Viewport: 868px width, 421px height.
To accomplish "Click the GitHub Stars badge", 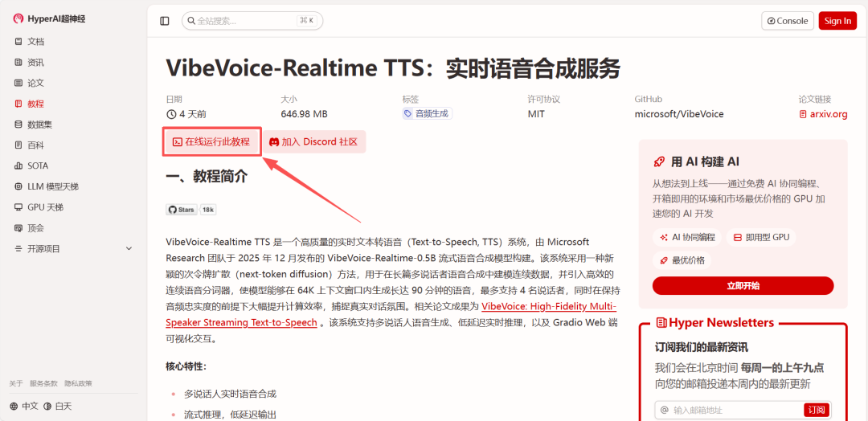I will click(x=182, y=210).
